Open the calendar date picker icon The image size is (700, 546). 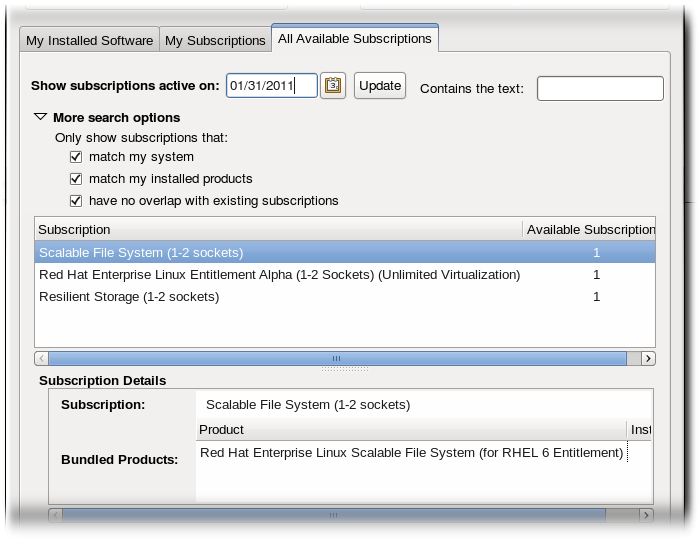pyautogui.click(x=333, y=85)
